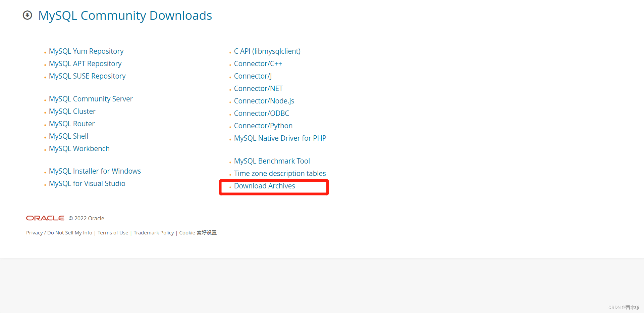Open Cookie 喜好设置 footer link
This screenshot has width=644, height=313.
[198, 233]
